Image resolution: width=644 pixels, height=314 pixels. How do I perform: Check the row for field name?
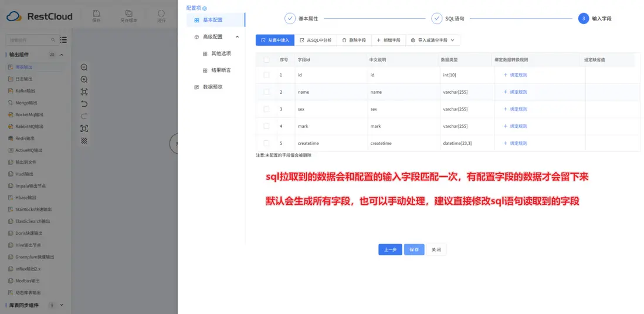(x=266, y=92)
